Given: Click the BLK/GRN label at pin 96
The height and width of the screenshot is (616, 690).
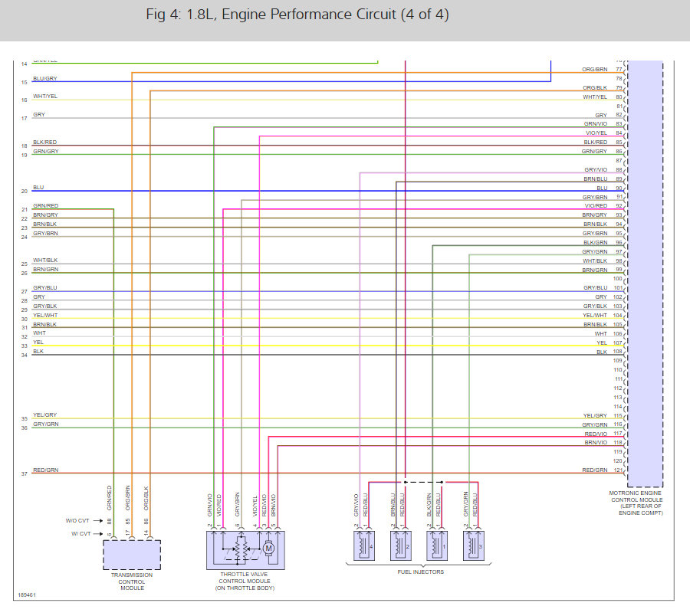Looking at the screenshot, I should pos(596,243).
